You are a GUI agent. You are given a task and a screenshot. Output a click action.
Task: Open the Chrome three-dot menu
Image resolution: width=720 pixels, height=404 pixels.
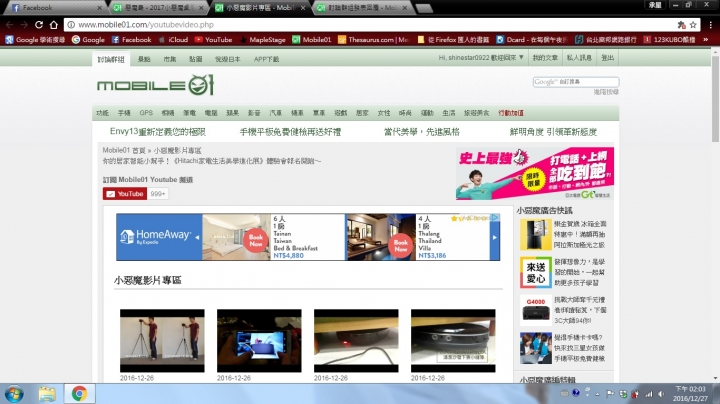coord(710,25)
